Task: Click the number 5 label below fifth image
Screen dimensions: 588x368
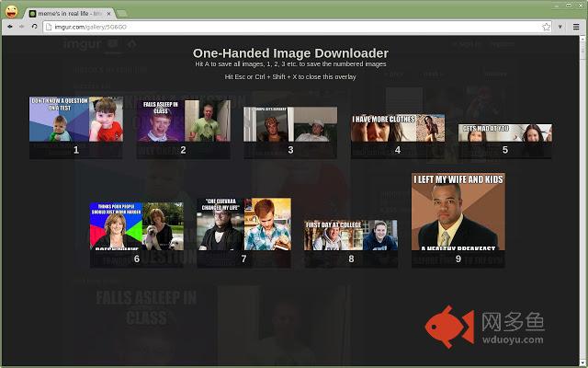Action: pos(505,150)
